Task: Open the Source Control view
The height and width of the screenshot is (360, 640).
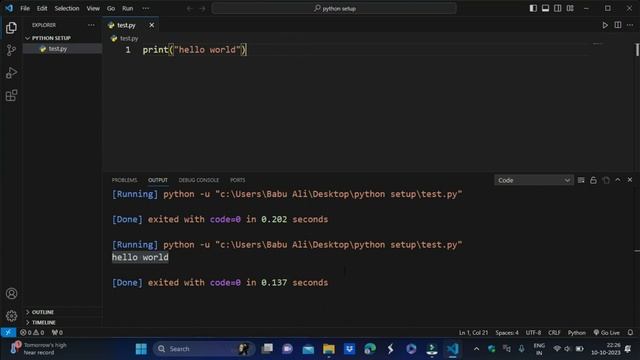Action: tap(11, 50)
